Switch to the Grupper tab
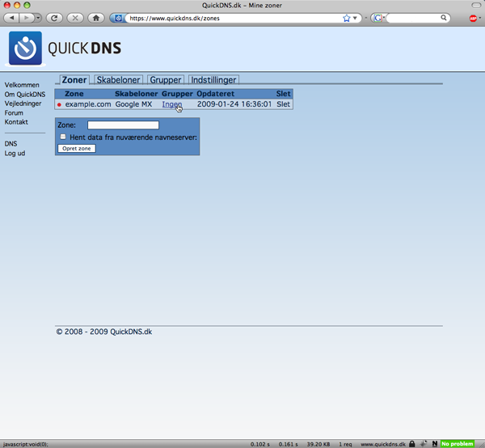 [166, 80]
